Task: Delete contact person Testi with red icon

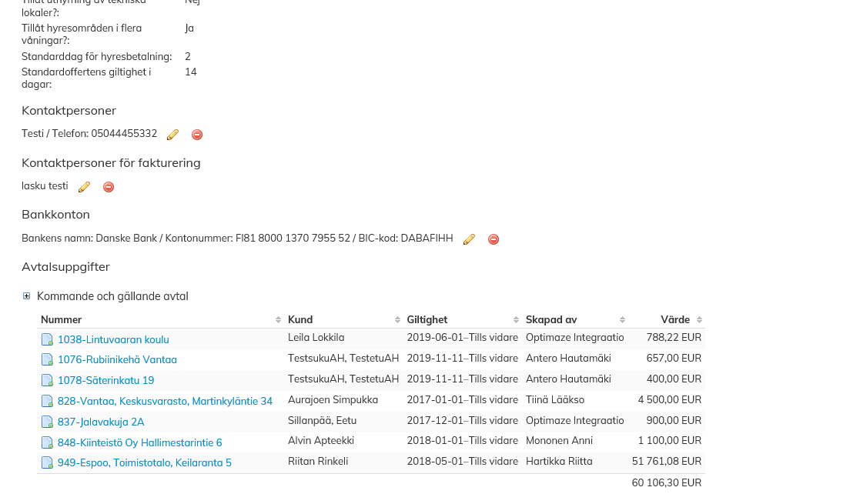Action: [x=197, y=135]
